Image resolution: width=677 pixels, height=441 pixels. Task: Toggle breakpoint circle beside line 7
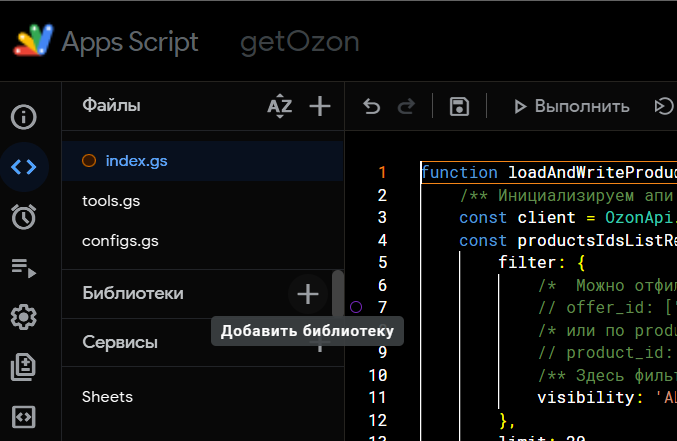point(355,307)
